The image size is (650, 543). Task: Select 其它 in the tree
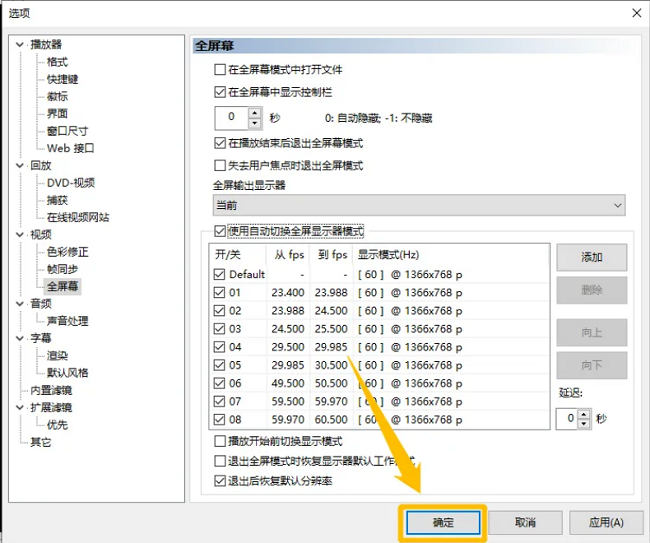click(41, 442)
